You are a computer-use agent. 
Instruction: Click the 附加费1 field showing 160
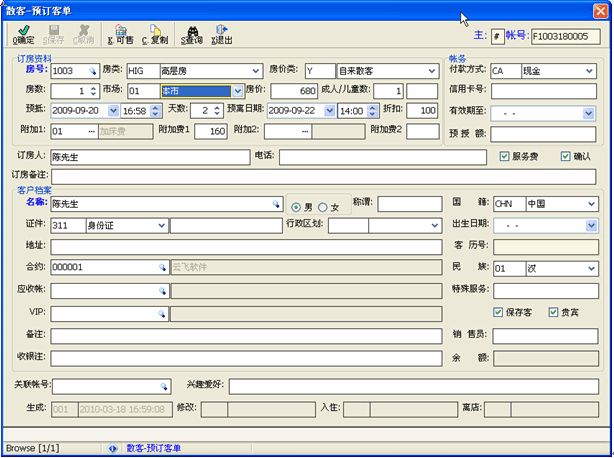tap(211, 131)
